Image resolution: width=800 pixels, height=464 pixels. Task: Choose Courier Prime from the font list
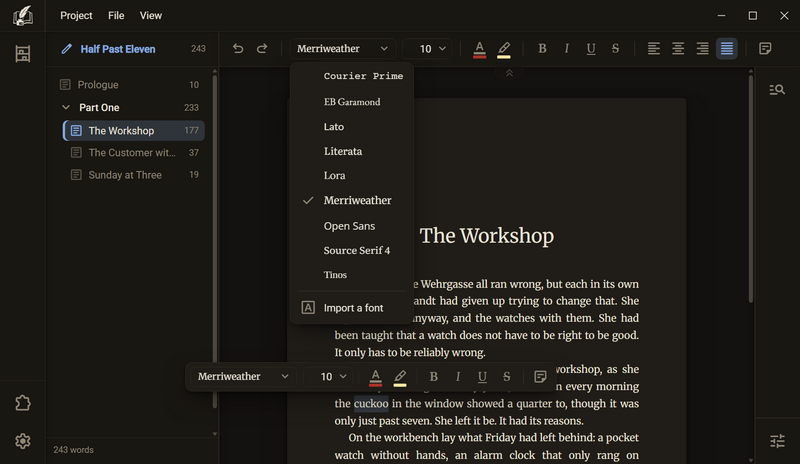point(352,76)
